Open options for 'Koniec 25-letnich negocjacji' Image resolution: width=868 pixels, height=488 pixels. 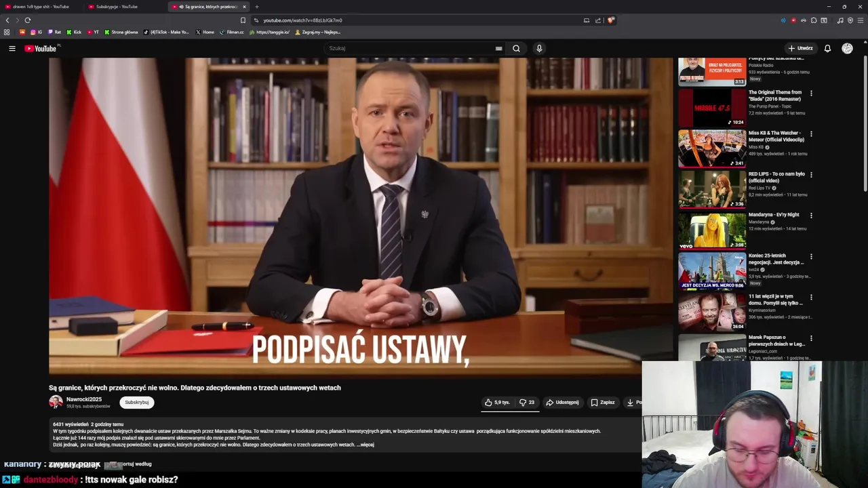point(811,257)
